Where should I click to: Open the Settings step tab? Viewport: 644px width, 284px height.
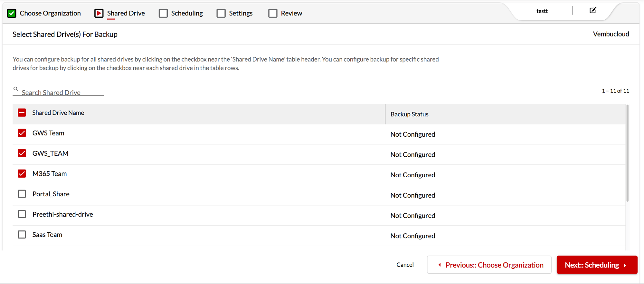coord(241,13)
